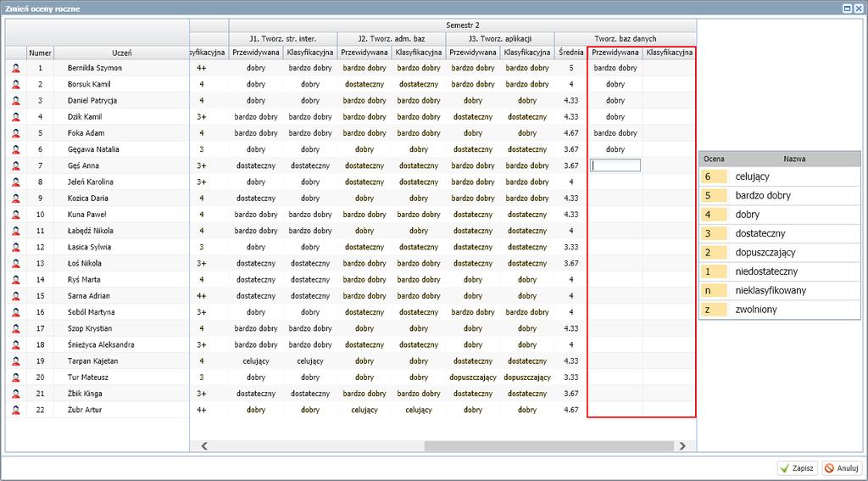Screen dimensions: 868x481
Task: Click predicted grade cell for Jeleń Karolina in Tworz. baz danych
Action: tap(615, 182)
